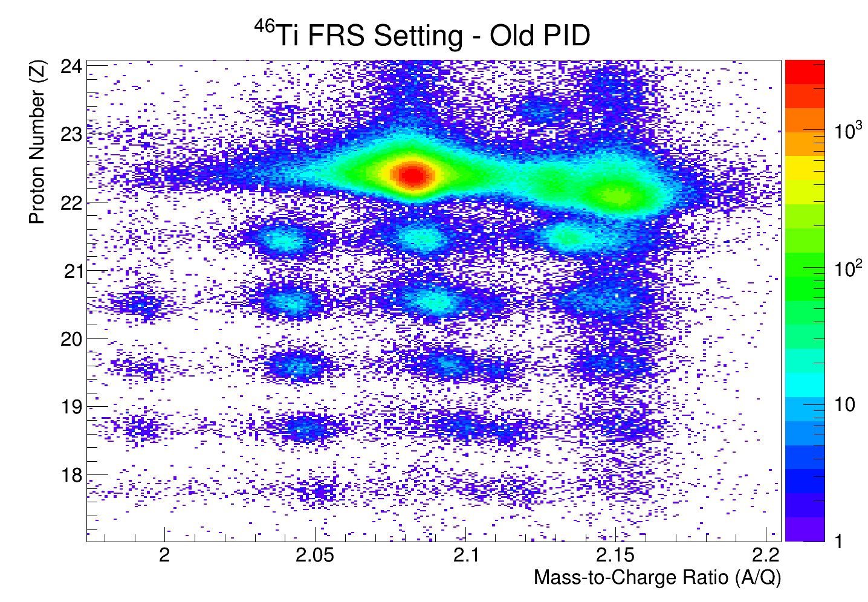The width and height of the screenshot is (868, 602).
Task: Click the red peak in the histogram
Action: point(412,175)
